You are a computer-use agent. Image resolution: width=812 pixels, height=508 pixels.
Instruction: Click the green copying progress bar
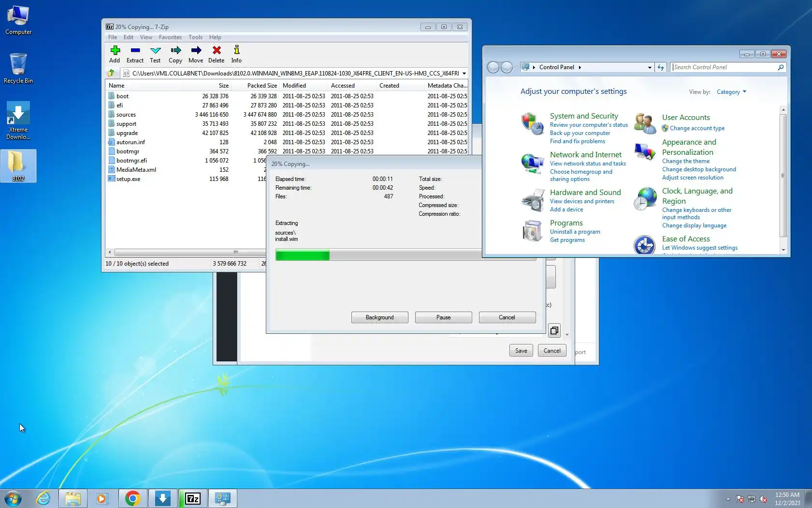click(x=302, y=255)
